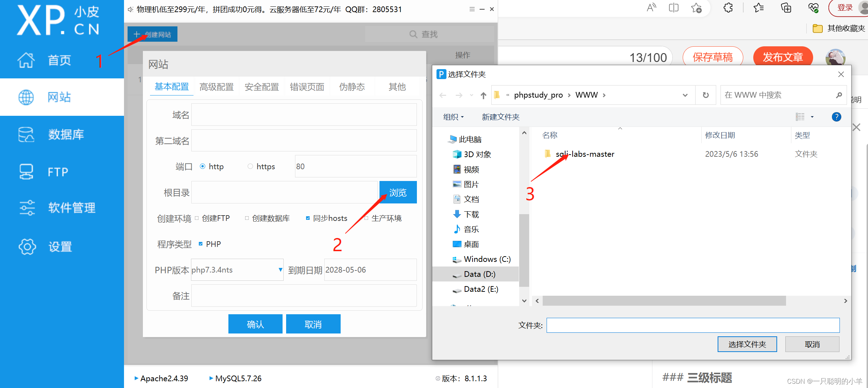
Task: Click the refresh button in folder dialog
Action: pyautogui.click(x=706, y=95)
